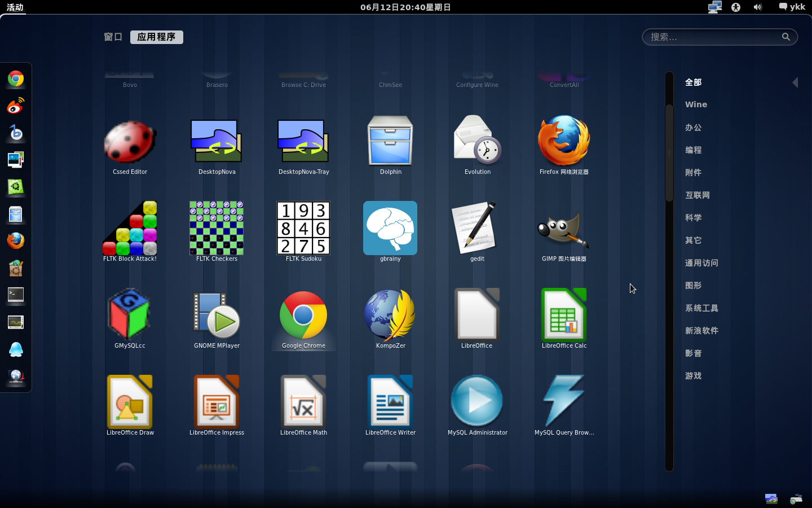Screen dimensions: 812x508
Task: Open DesktopNova-Tray application icon
Action: [x=303, y=141]
